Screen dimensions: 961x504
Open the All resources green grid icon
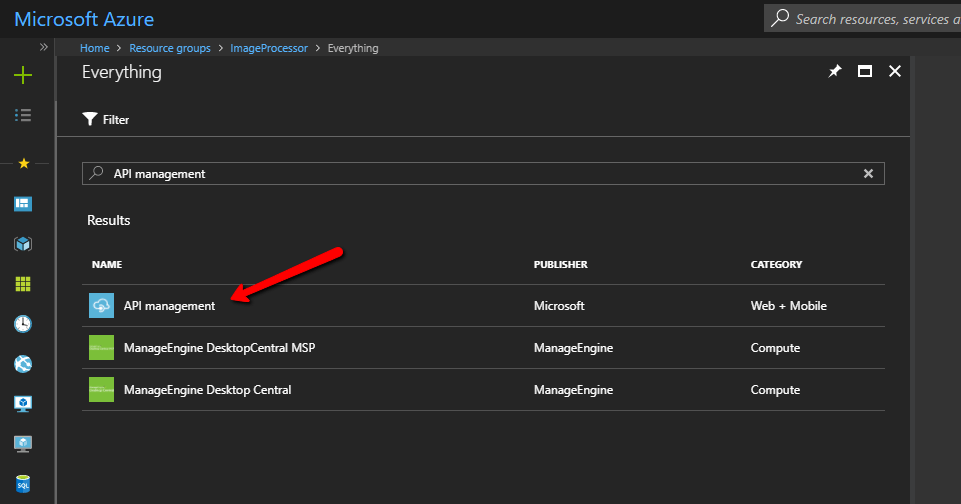pyautogui.click(x=23, y=284)
